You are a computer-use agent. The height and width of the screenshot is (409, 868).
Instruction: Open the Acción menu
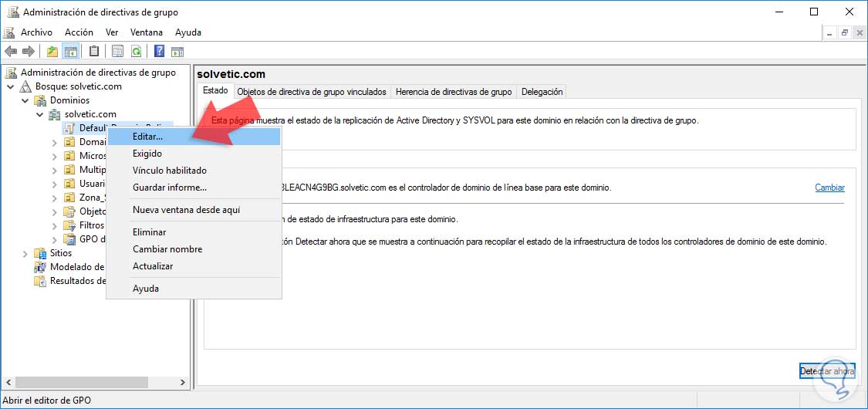[79, 32]
